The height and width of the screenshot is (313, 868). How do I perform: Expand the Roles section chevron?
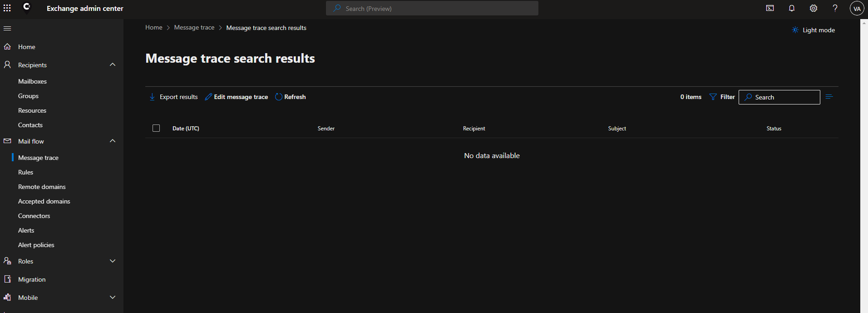point(113,261)
